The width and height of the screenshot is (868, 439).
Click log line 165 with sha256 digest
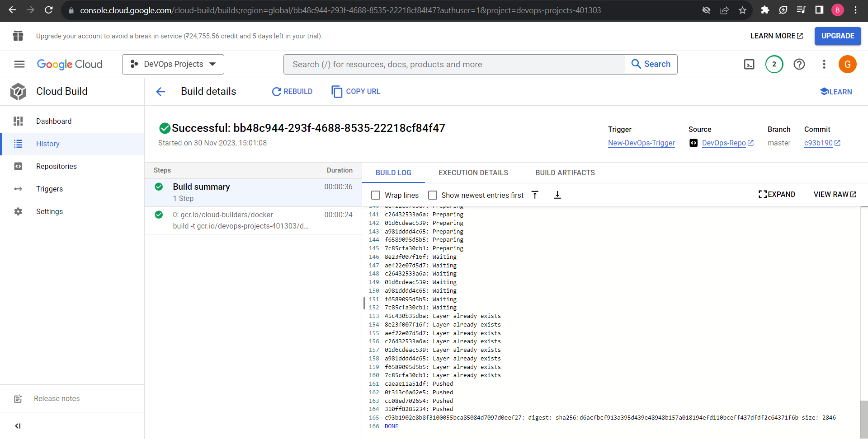[610, 418]
